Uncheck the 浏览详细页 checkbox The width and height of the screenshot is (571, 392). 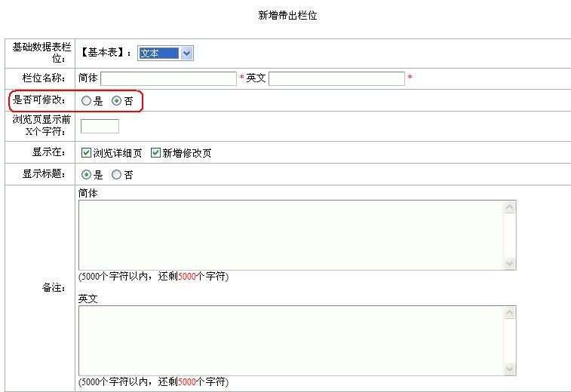tap(87, 153)
